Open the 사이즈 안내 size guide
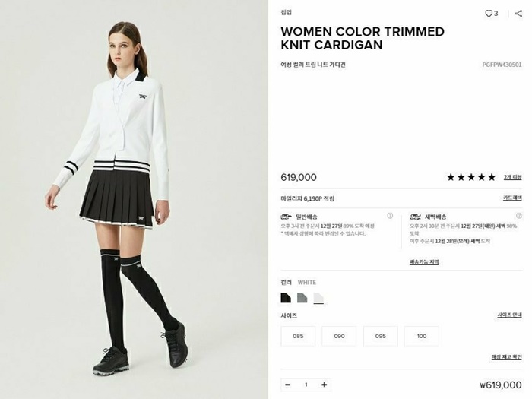The image size is (532, 399). coord(510,315)
